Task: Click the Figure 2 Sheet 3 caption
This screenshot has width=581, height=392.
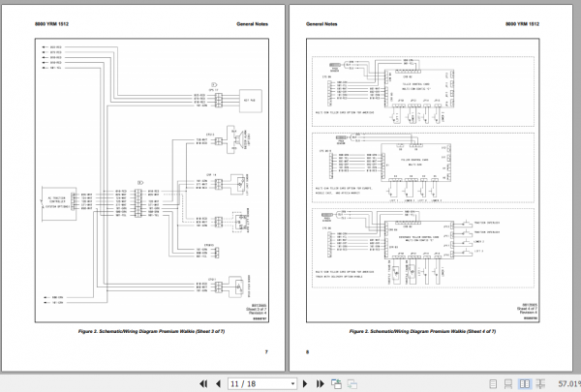Action: [x=151, y=331]
